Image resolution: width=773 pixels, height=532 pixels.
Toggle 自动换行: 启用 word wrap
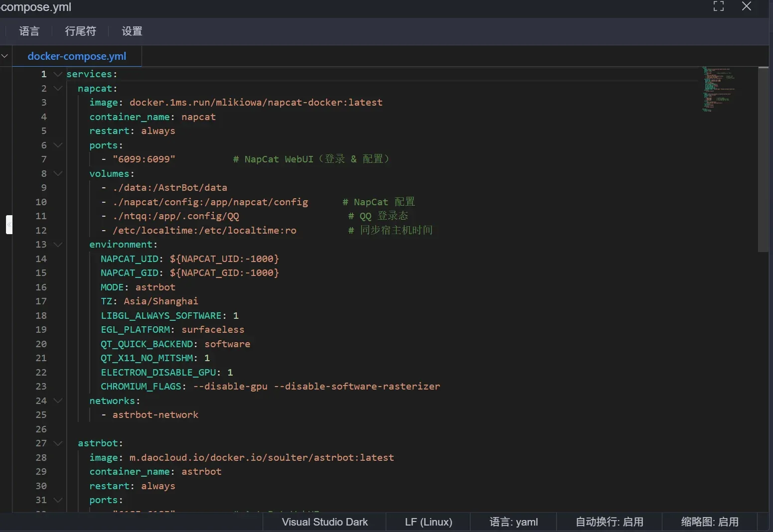coord(610,522)
